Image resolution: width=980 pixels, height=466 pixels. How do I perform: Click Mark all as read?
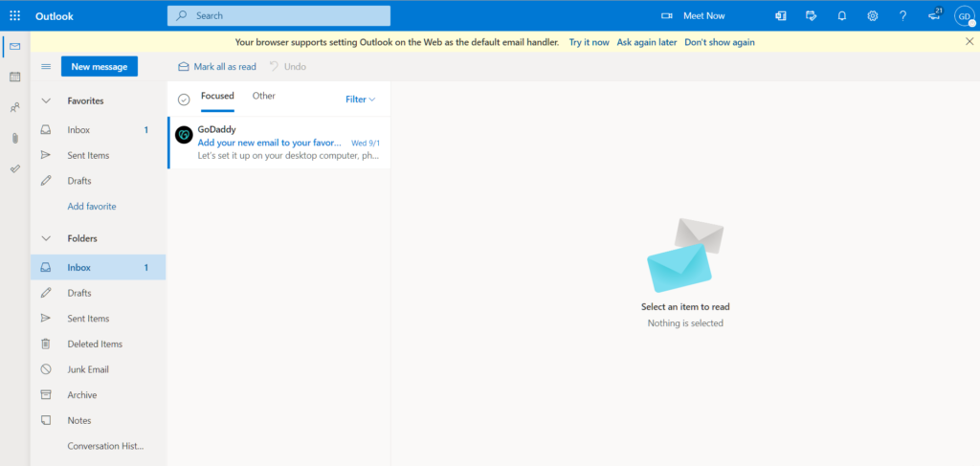point(217,66)
